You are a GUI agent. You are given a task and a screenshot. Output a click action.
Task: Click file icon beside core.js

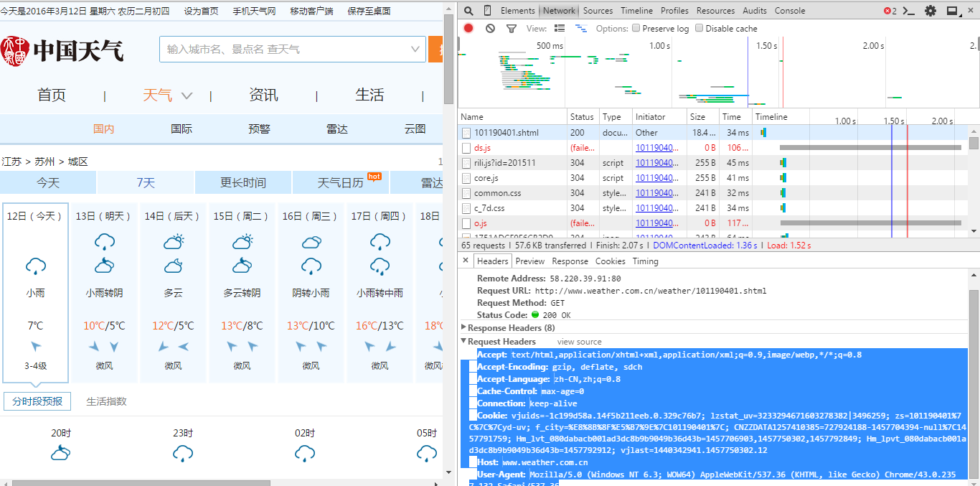[466, 178]
